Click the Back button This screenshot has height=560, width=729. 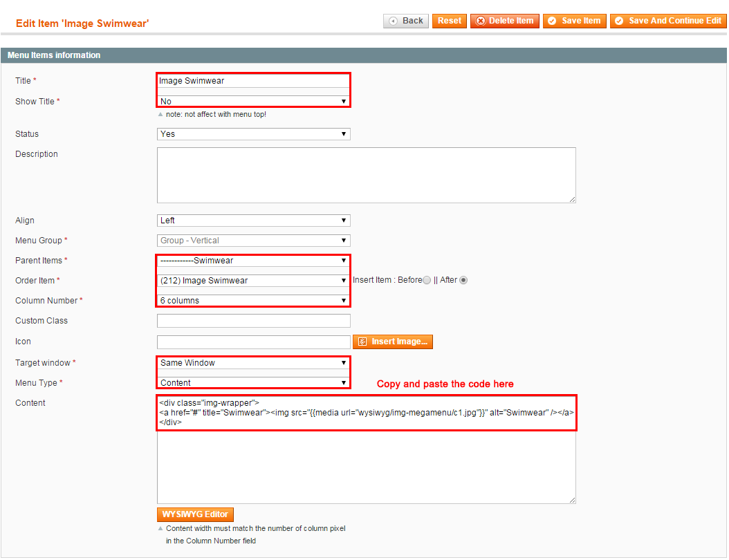coord(406,21)
